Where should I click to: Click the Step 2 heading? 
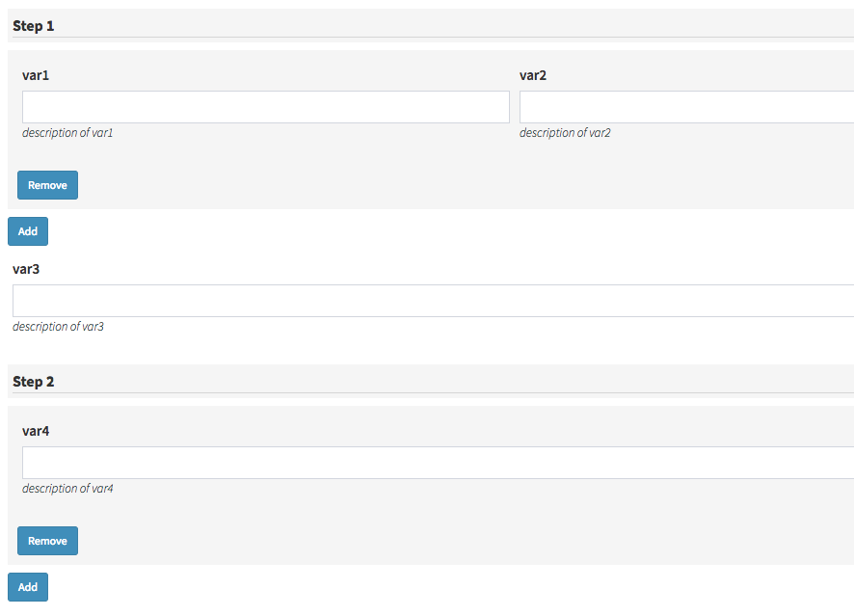[34, 382]
